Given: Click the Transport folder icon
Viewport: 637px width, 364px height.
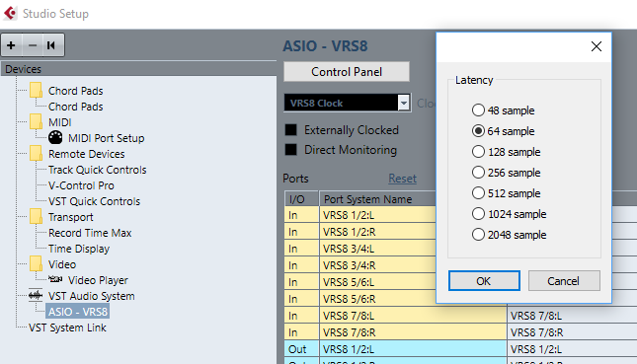Looking at the screenshot, I should pyautogui.click(x=36, y=217).
